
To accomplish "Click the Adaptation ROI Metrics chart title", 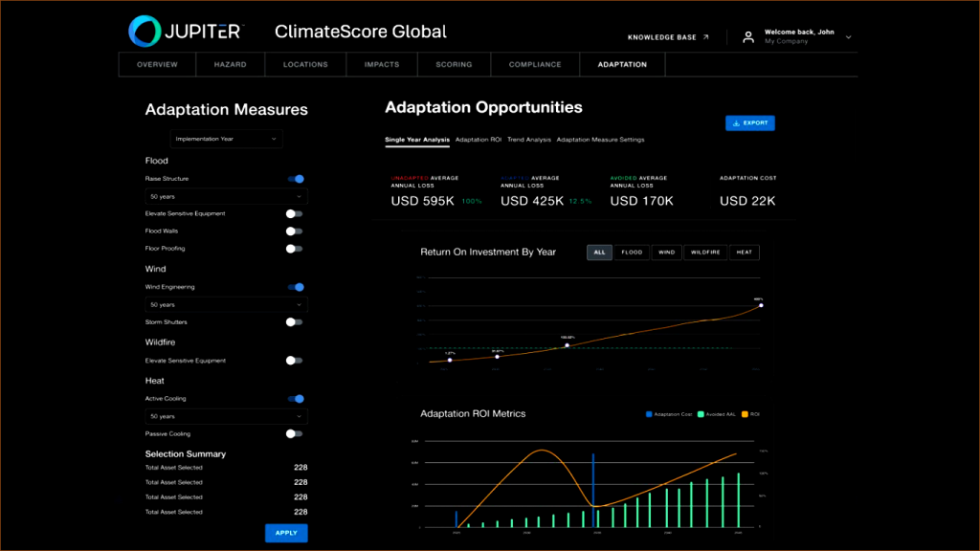I will (x=473, y=413).
